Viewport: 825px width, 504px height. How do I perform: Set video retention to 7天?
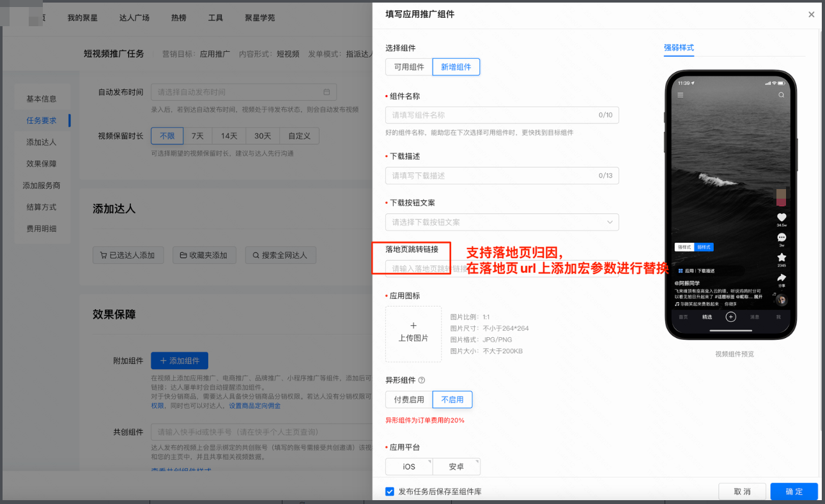click(198, 136)
